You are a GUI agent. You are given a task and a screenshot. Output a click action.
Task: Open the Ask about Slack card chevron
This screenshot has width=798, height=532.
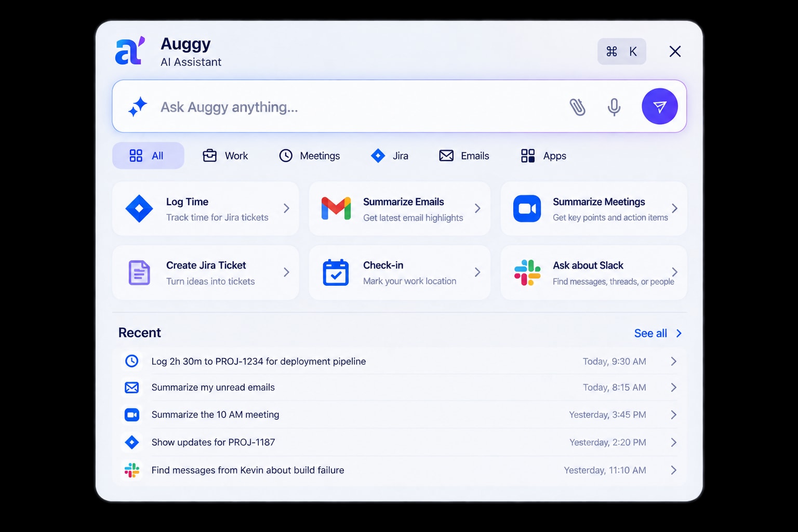(674, 272)
